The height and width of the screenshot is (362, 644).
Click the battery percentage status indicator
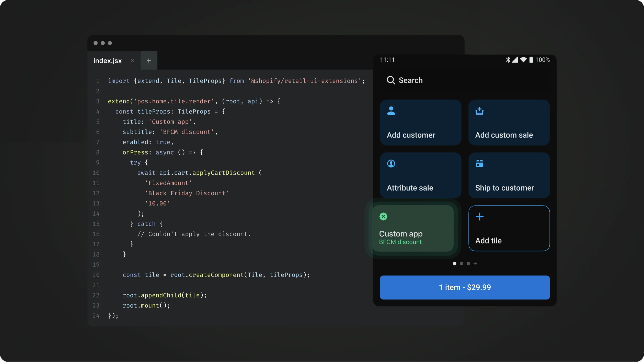[x=542, y=60]
